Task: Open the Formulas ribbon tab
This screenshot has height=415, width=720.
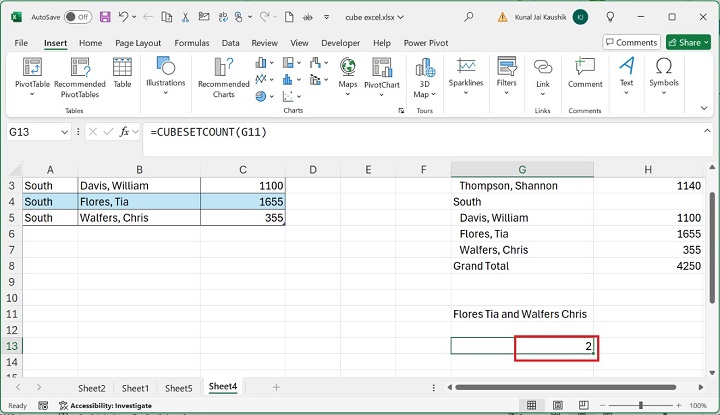Action: [192, 43]
